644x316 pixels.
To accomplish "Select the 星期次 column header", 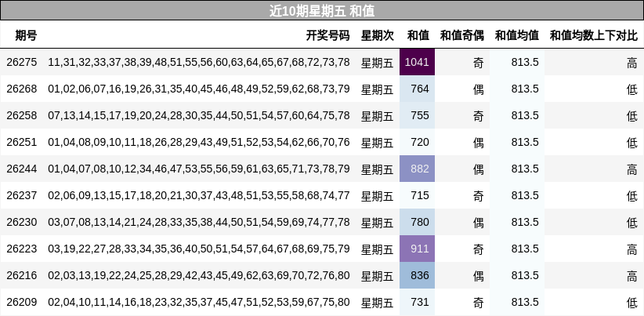I will [378, 36].
